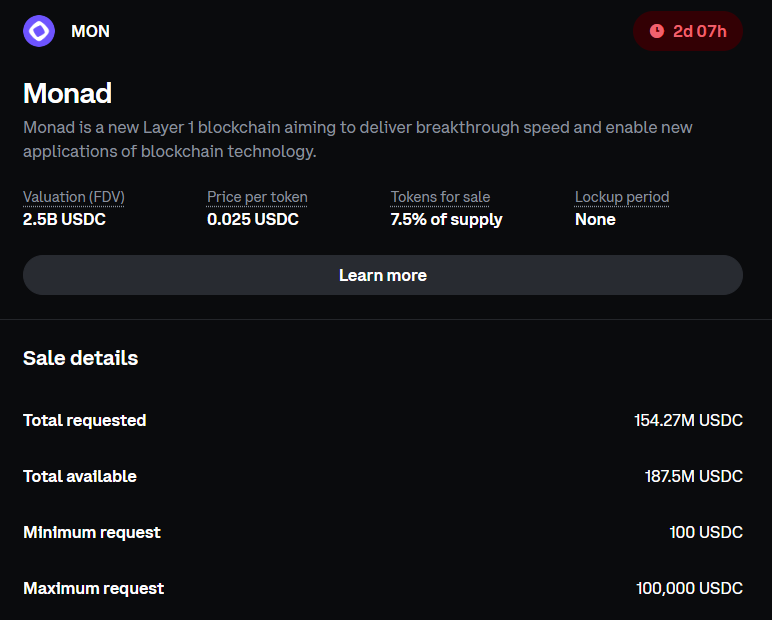Click the 154.27M USDC amount

688,420
